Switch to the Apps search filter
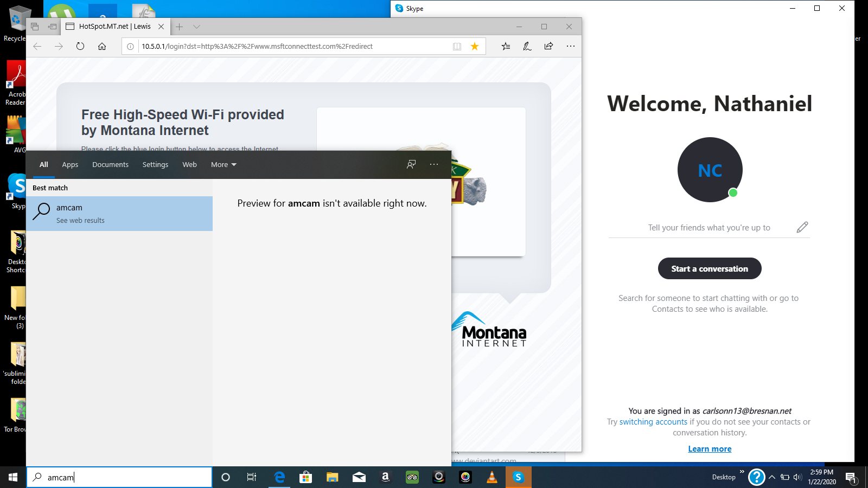This screenshot has width=868, height=488. [70, 164]
